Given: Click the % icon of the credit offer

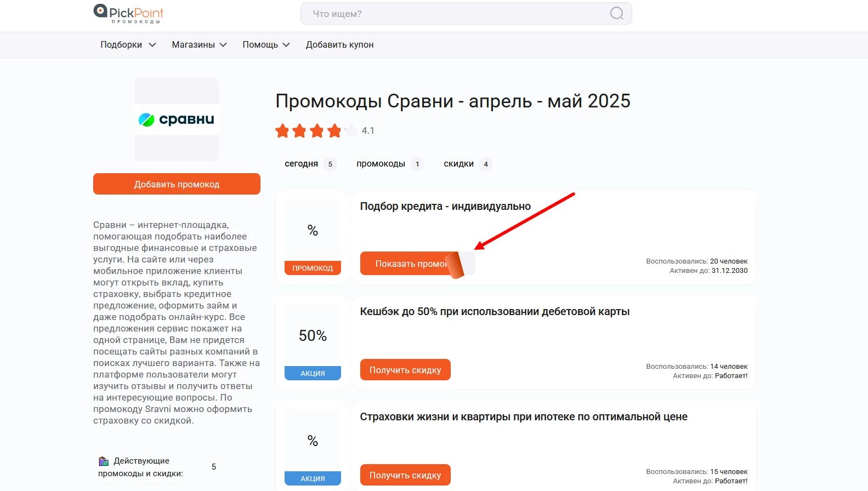Looking at the screenshot, I should click(x=313, y=230).
